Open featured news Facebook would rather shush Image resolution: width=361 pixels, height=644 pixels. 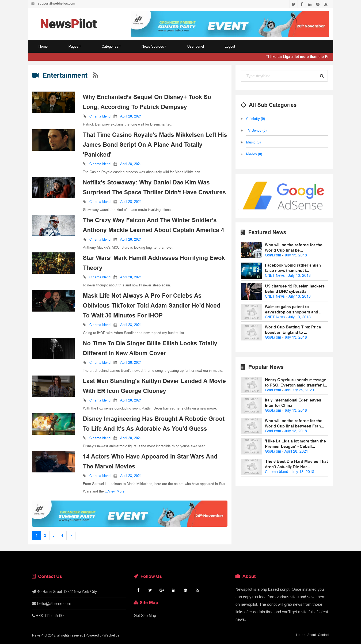click(x=293, y=268)
